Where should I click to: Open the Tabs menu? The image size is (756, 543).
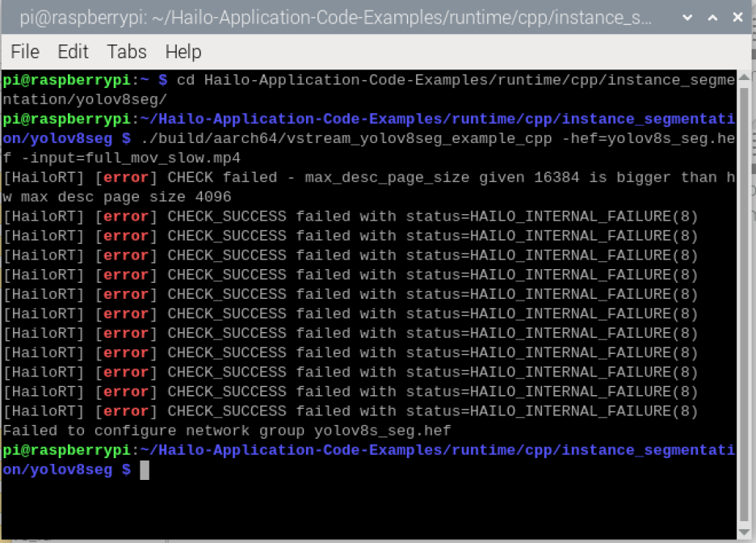tap(127, 52)
